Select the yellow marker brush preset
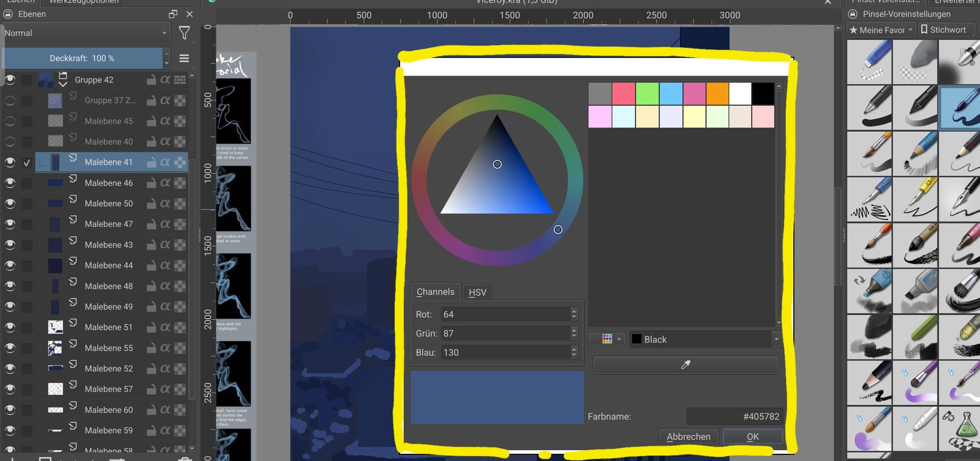Viewport: 980px width, 461px height. (x=915, y=199)
